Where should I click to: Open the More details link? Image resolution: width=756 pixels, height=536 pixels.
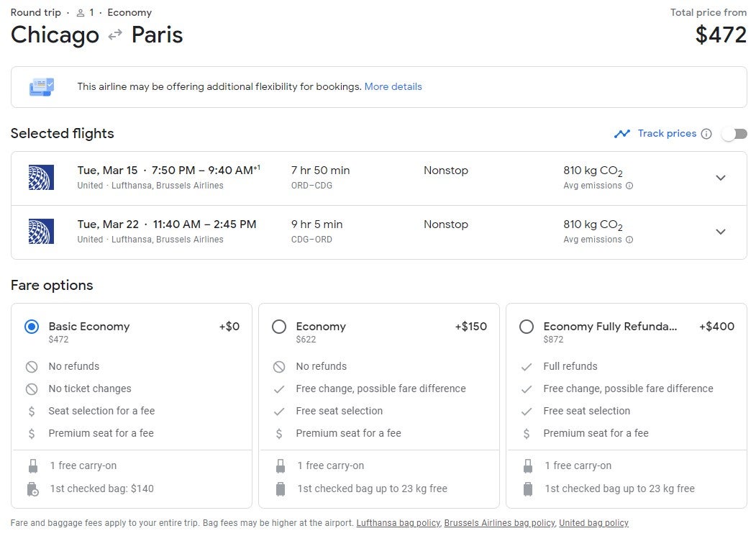click(393, 87)
